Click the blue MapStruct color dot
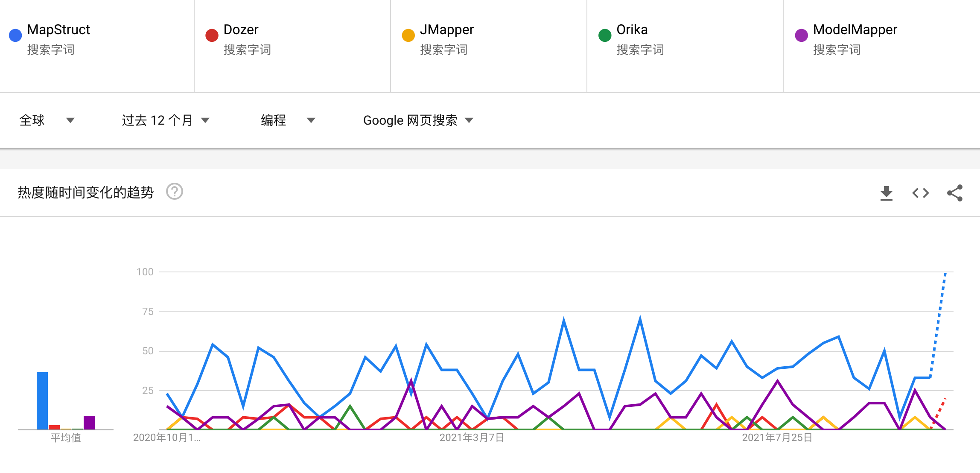Image resolution: width=980 pixels, height=473 pixels. point(15,35)
